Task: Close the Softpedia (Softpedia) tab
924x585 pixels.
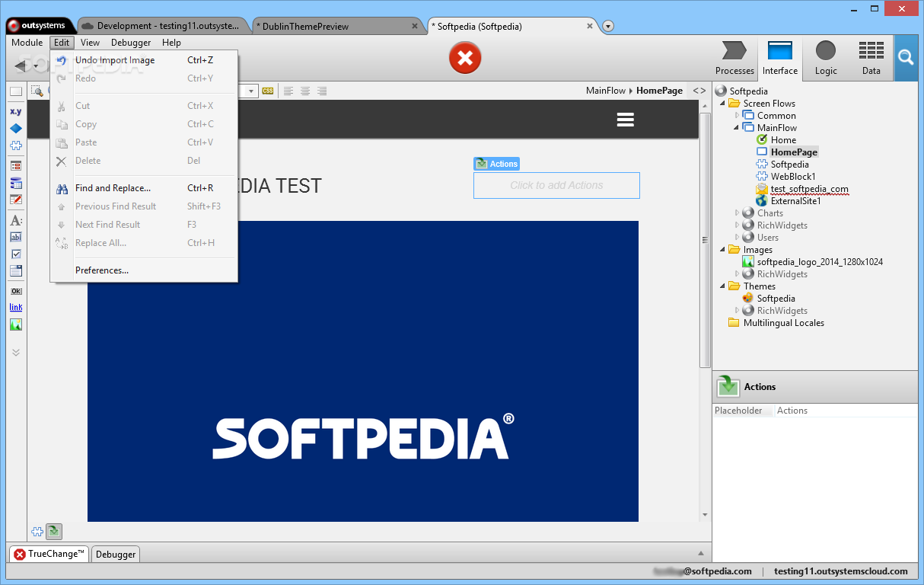Action: (x=590, y=26)
